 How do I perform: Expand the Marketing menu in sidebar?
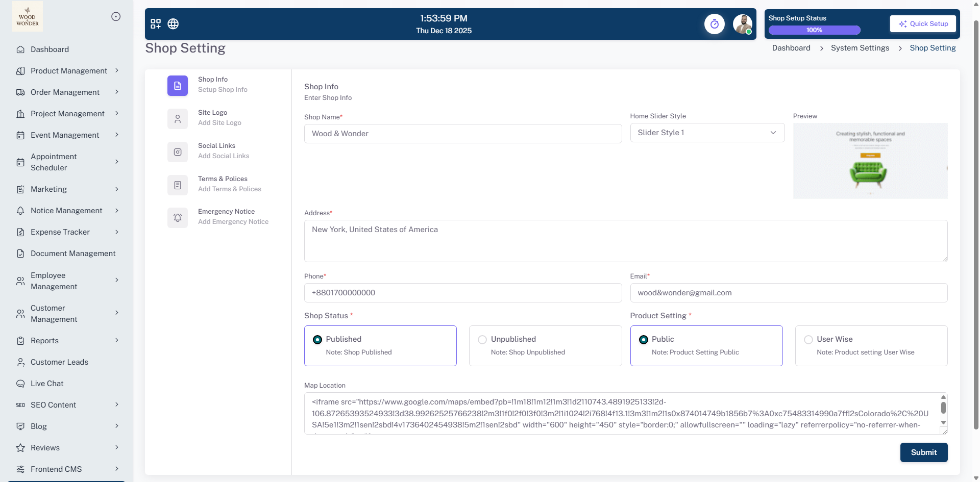click(69, 189)
